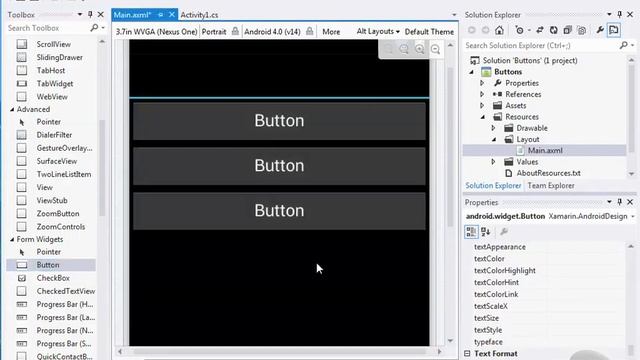Select CheckBox in the Toolbox
Screen dimensions: 640x360
(x=53, y=278)
